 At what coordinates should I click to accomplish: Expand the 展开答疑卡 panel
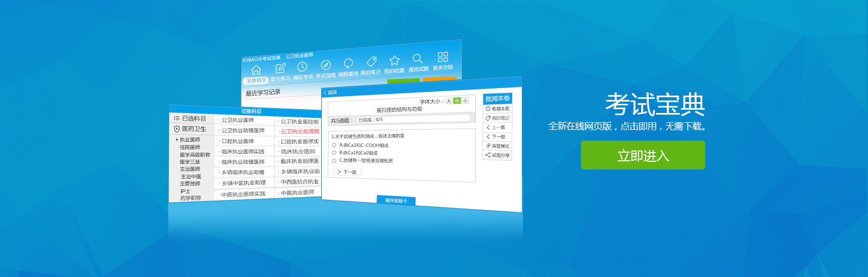[396, 200]
